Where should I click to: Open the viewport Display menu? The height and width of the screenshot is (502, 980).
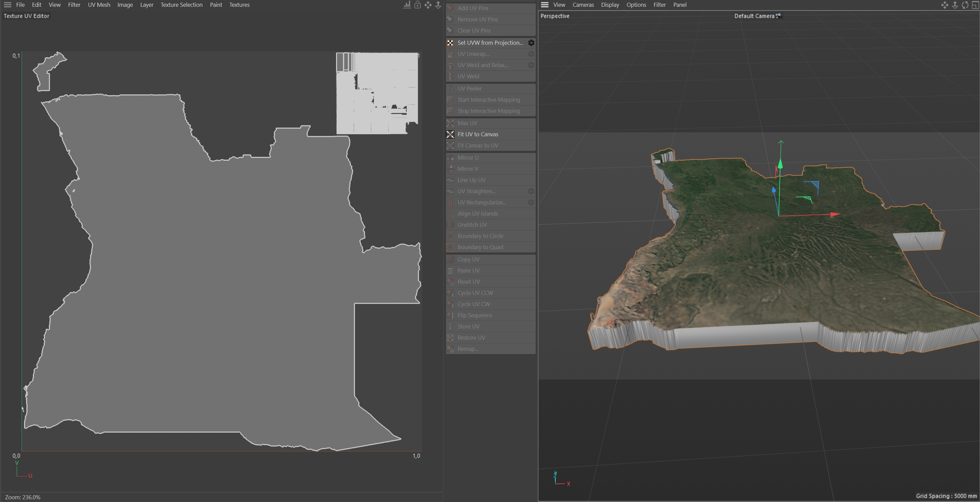pos(610,5)
